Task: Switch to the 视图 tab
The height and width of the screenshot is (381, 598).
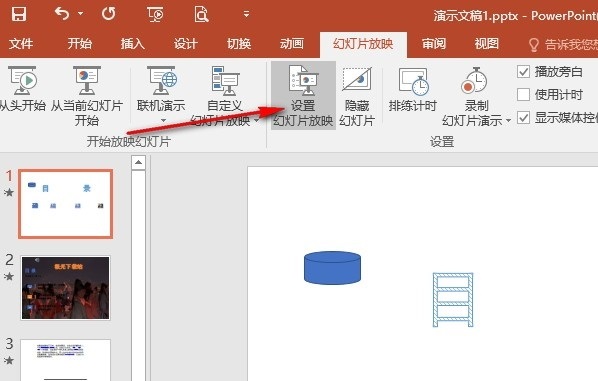Action: tap(487, 44)
